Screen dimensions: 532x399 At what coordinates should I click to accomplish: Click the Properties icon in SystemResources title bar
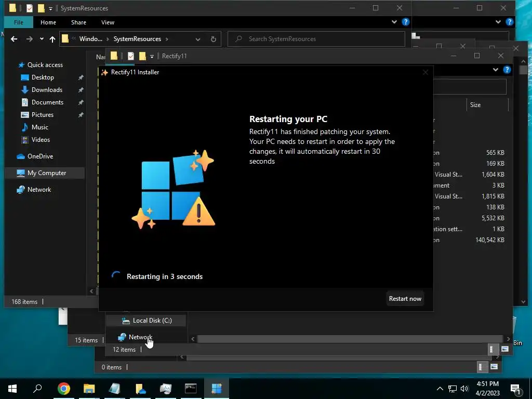coord(29,8)
